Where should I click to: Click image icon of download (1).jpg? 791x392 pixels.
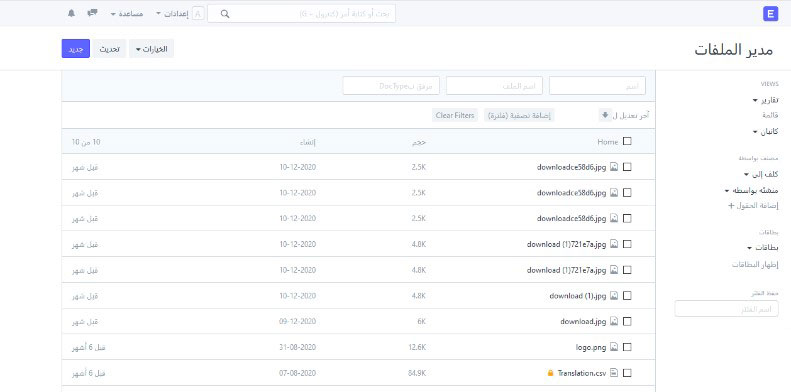pos(613,296)
